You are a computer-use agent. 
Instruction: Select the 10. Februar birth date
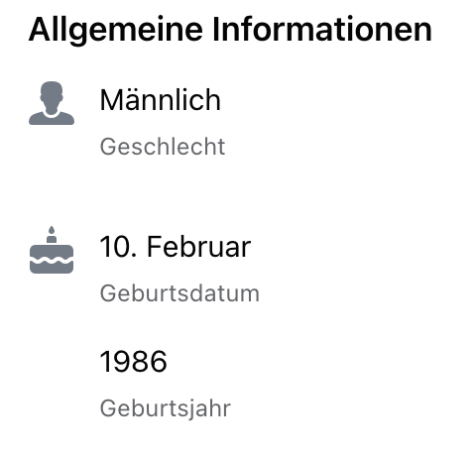tap(176, 247)
